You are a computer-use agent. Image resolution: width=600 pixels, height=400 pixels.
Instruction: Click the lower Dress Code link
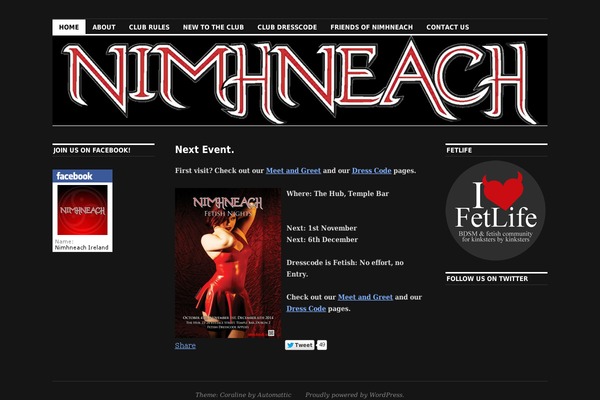306,309
